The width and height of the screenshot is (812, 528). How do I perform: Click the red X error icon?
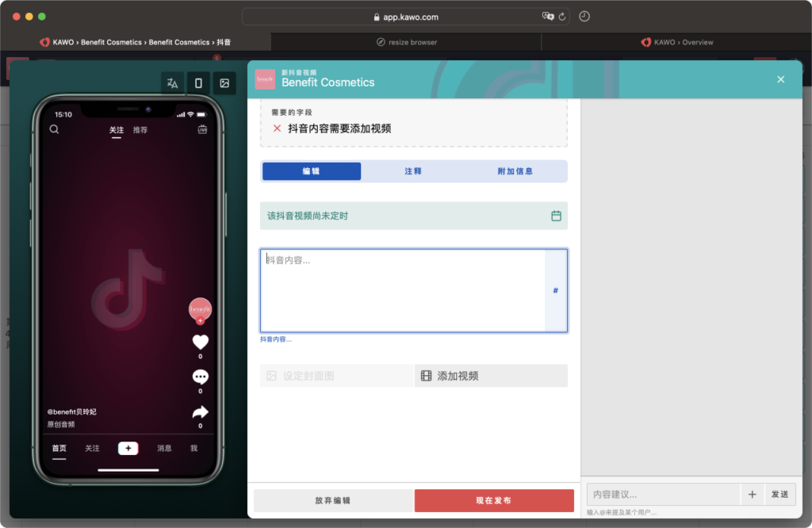(277, 128)
